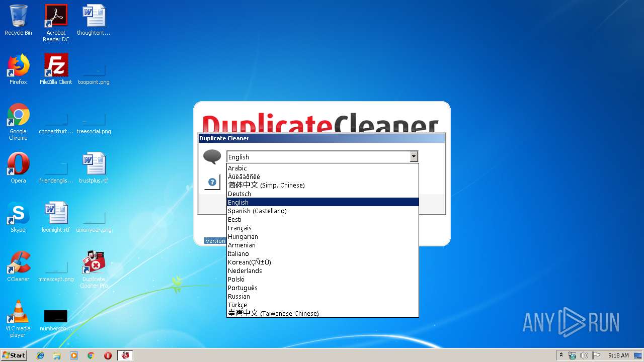Open FileZilla Client shortcut
Viewport: 644px width, 362px height.
pyautogui.click(x=56, y=69)
